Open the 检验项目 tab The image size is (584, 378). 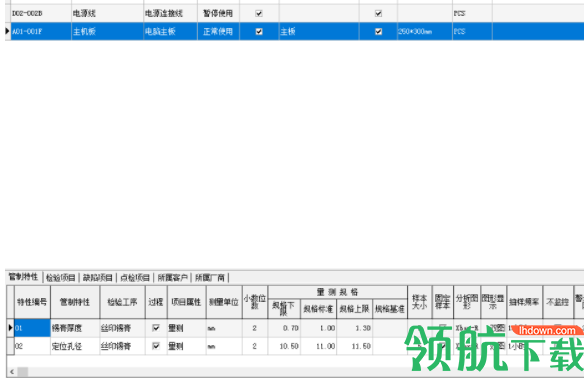click(61, 277)
